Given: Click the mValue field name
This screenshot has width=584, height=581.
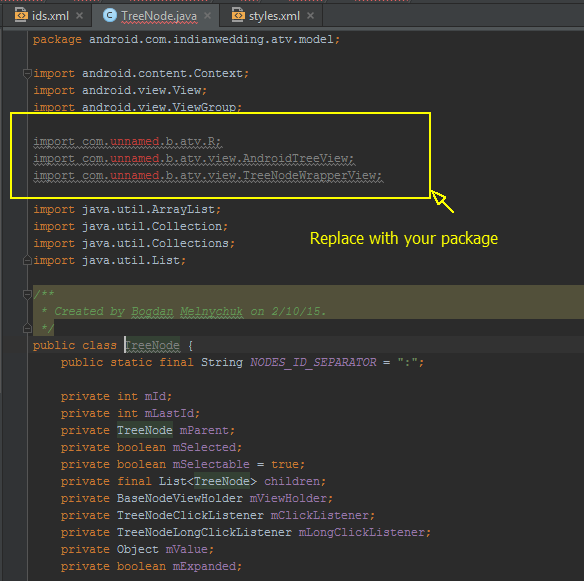Looking at the screenshot, I should tap(187, 549).
